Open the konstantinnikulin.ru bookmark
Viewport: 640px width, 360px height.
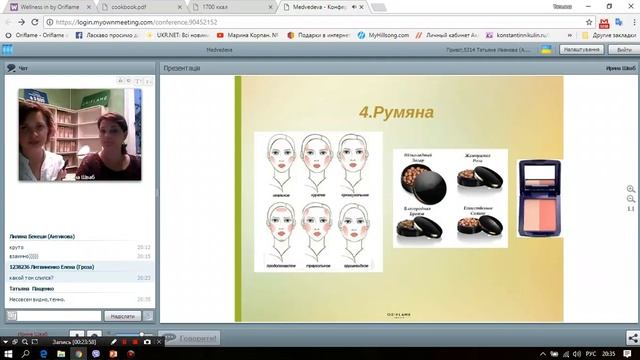[x=518, y=36]
